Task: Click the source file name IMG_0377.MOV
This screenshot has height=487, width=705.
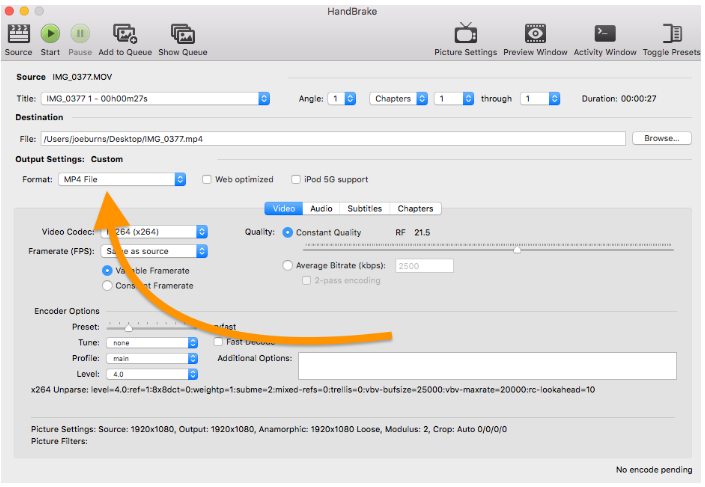Action: [82, 77]
